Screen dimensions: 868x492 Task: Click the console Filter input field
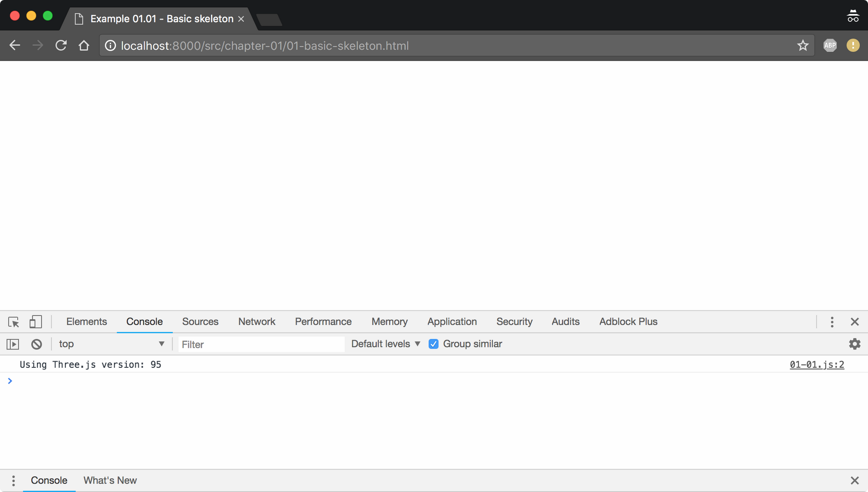tap(261, 344)
